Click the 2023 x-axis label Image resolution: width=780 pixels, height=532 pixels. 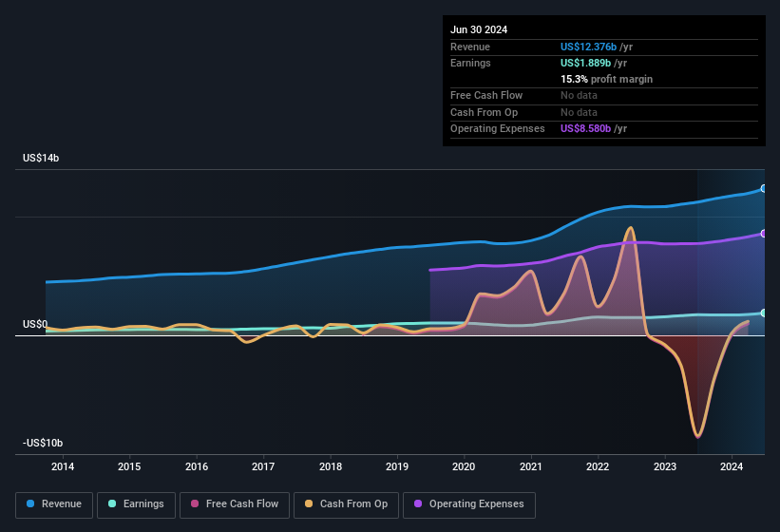[x=665, y=466]
